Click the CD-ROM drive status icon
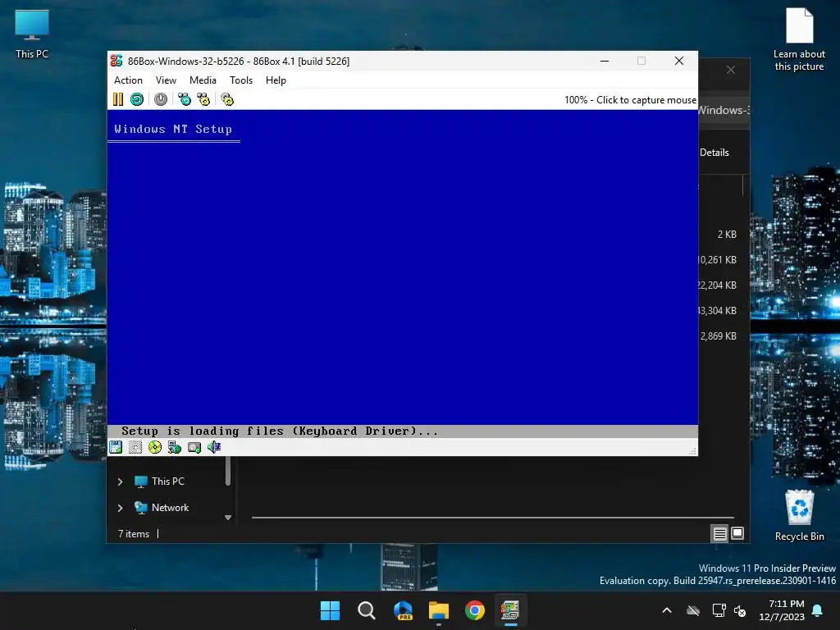The image size is (840, 630). [x=155, y=447]
